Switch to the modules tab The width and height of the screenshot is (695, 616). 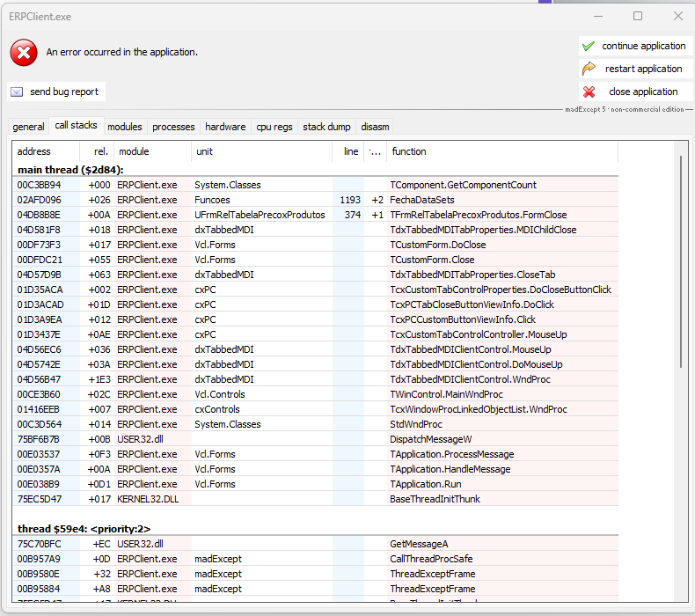pos(124,127)
